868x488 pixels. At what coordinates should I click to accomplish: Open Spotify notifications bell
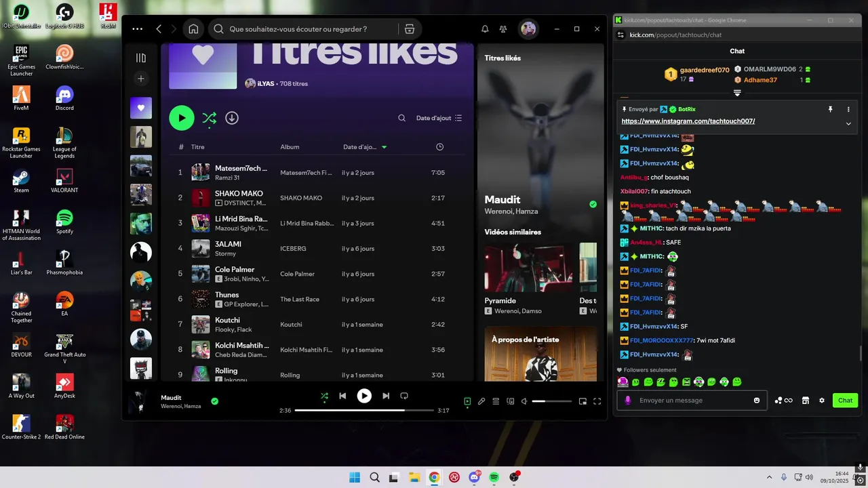coord(485,29)
